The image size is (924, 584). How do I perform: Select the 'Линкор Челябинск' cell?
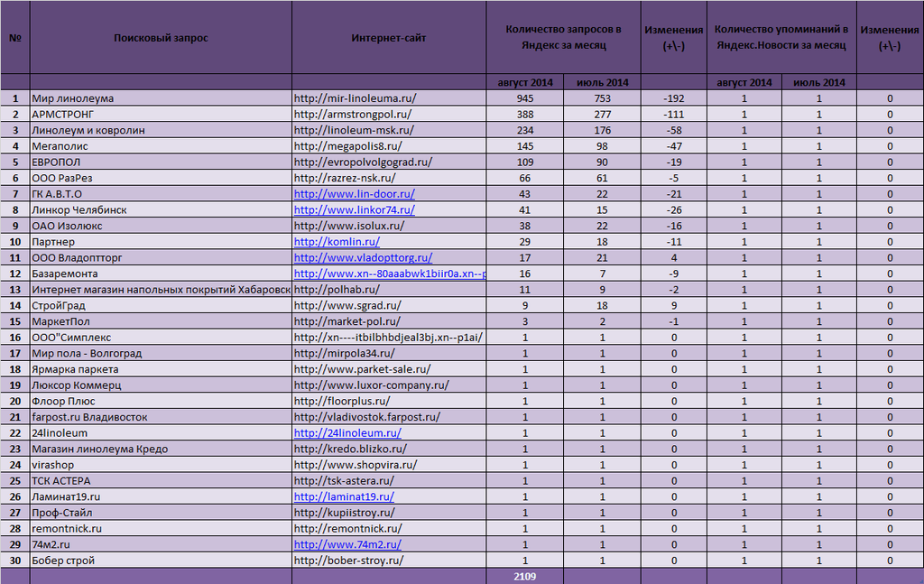click(161, 209)
